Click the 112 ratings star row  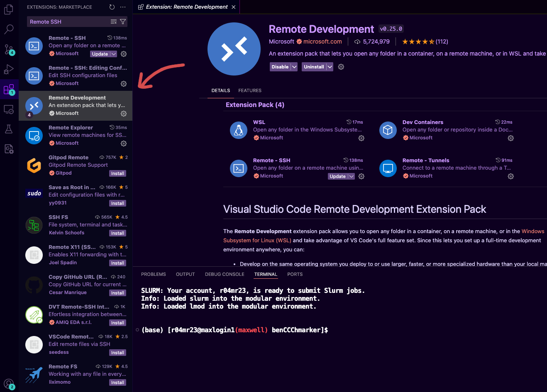point(425,41)
